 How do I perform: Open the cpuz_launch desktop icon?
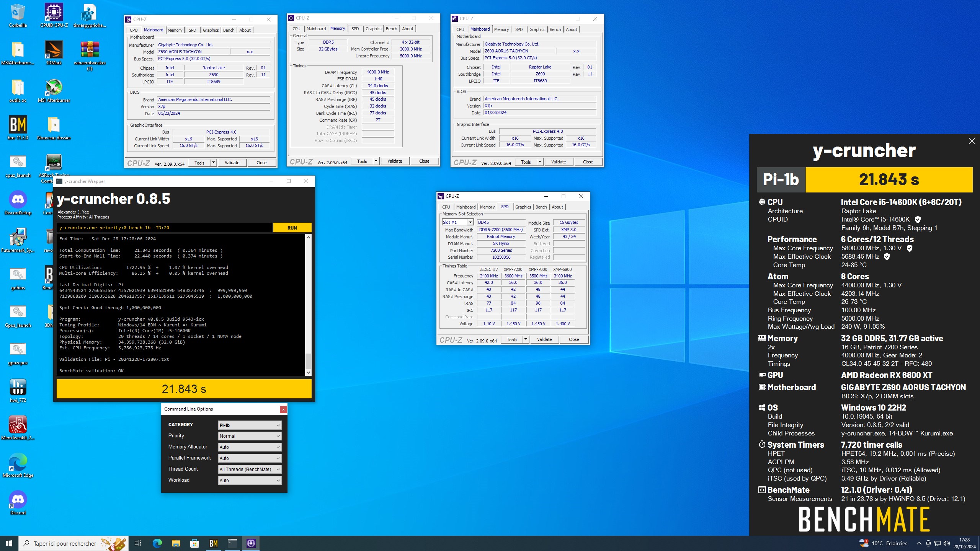point(18,166)
